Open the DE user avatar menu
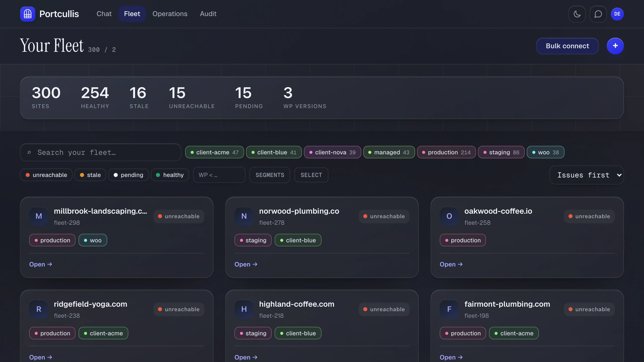Screen dimensions: 644x362 (x=617, y=14)
